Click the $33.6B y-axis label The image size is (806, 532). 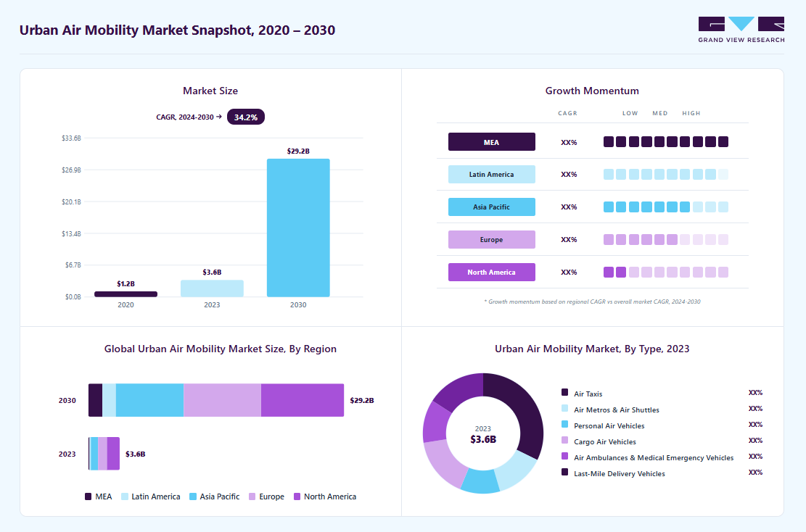tap(71, 138)
